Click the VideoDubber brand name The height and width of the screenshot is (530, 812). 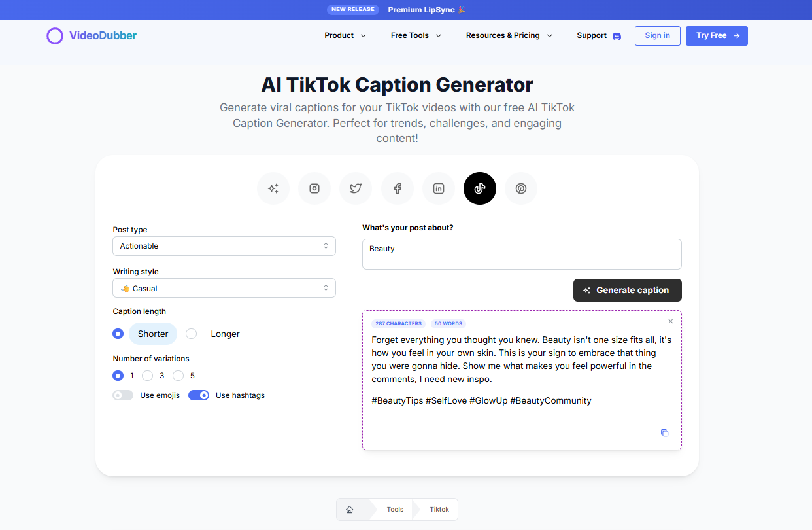click(x=103, y=36)
